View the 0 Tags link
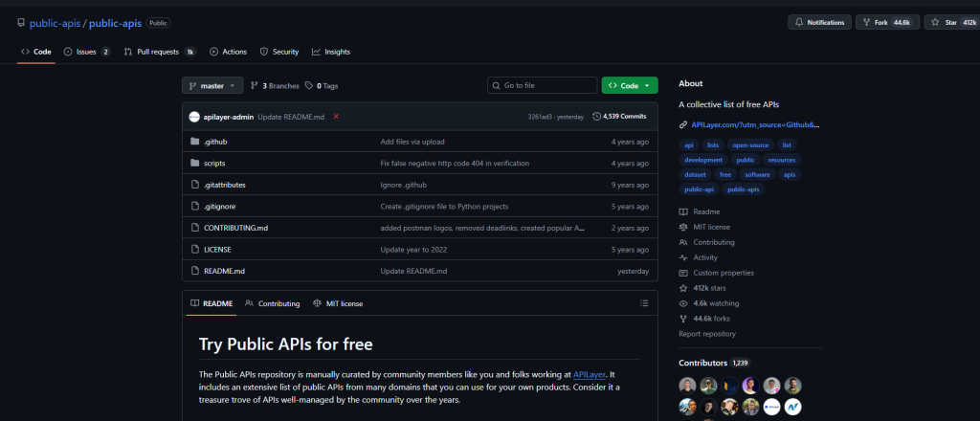The width and height of the screenshot is (980, 421). 322,85
